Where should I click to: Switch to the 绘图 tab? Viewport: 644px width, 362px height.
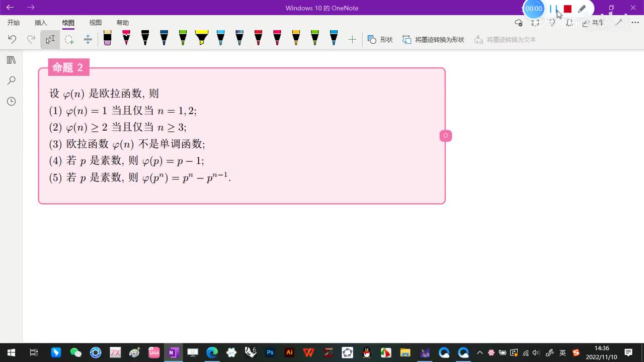68,23
